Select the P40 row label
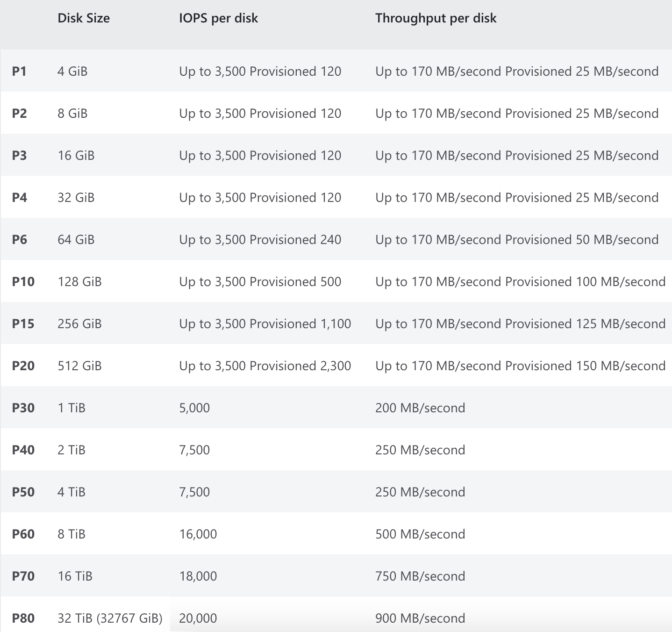This screenshot has width=672, height=632. point(23,450)
